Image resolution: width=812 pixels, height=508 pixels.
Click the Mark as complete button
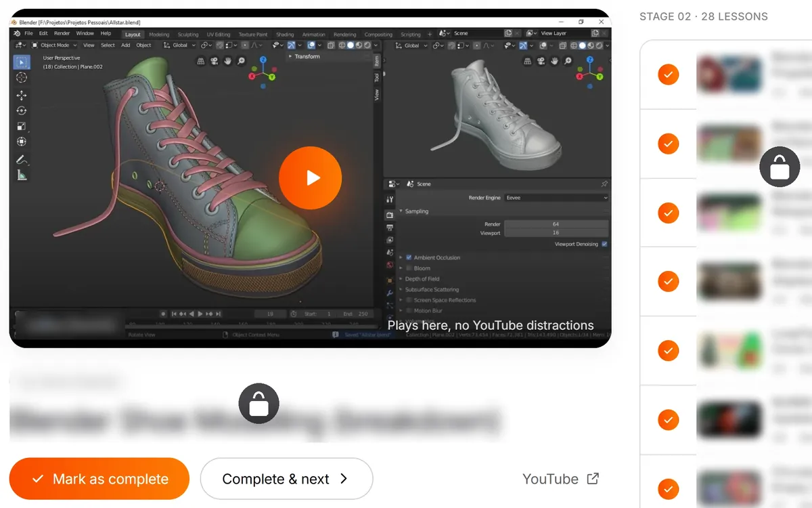click(x=99, y=479)
